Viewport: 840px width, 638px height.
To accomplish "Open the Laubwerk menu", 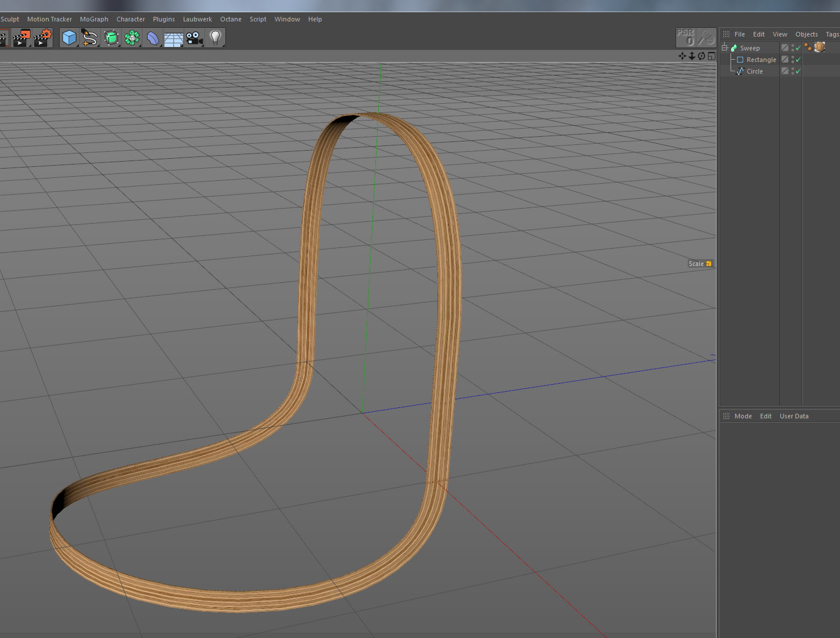I will [198, 19].
